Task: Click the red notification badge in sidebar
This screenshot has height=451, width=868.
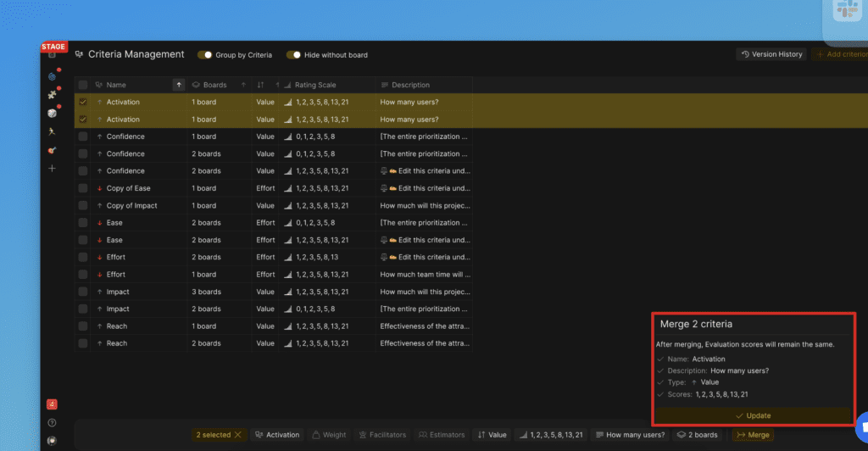Action: [x=52, y=404]
